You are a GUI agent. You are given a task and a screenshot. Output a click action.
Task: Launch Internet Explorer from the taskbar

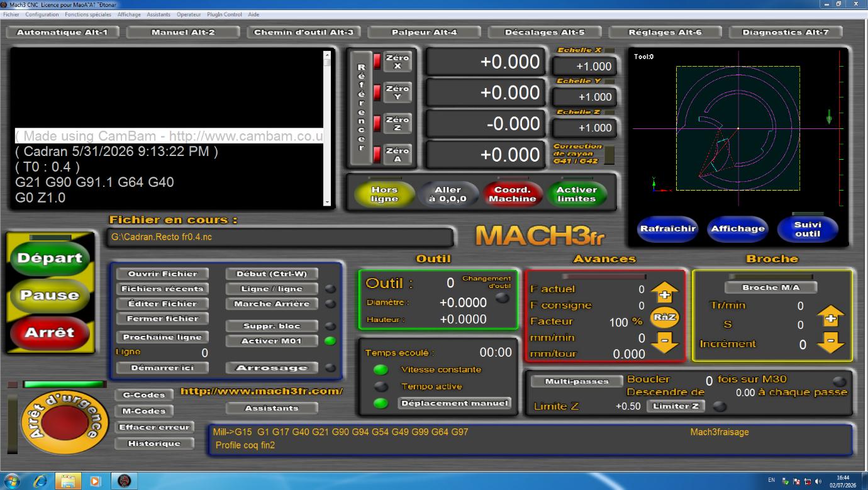click(41, 481)
